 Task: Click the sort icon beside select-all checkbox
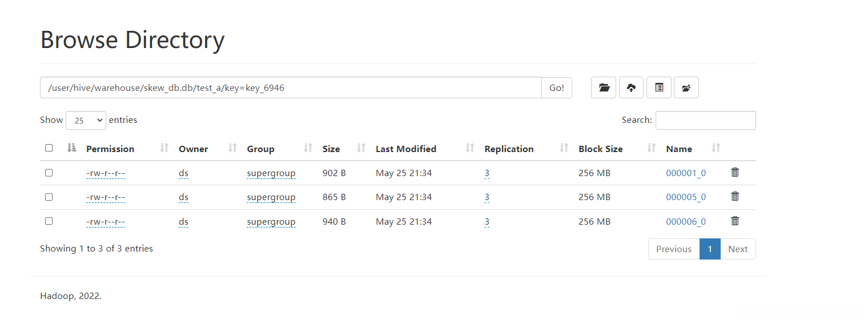pyautogui.click(x=71, y=148)
